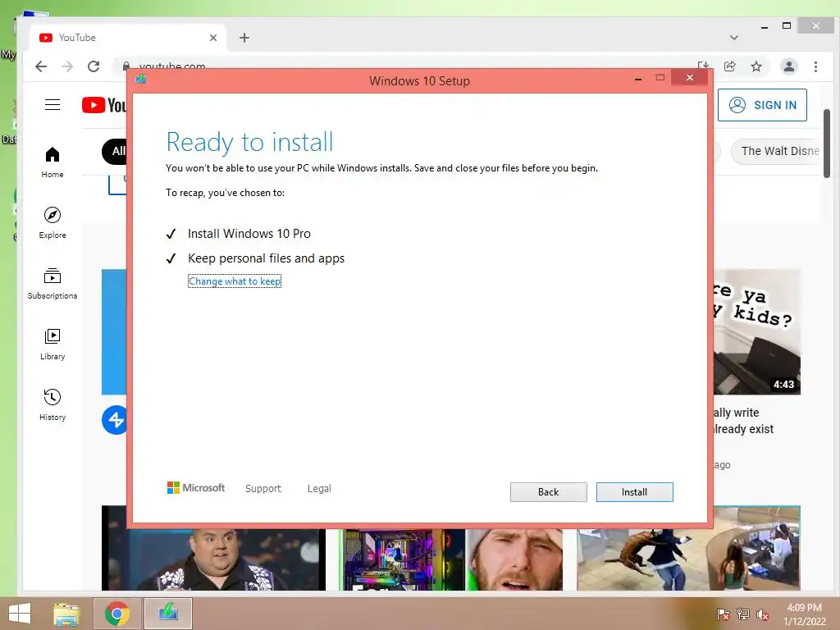Image resolution: width=840 pixels, height=630 pixels.
Task: Click Chrome's forward navigation arrow
Action: [x=67, y=66]
